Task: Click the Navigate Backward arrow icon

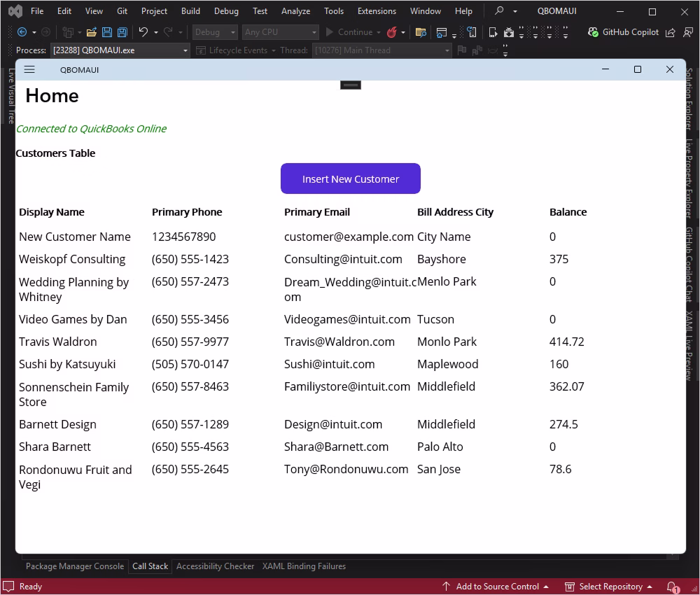Action: pyautogui.click(x=22, y=32)
